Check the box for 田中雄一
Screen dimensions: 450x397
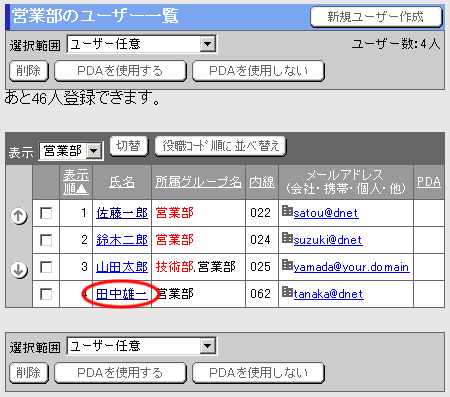(46, 294)
